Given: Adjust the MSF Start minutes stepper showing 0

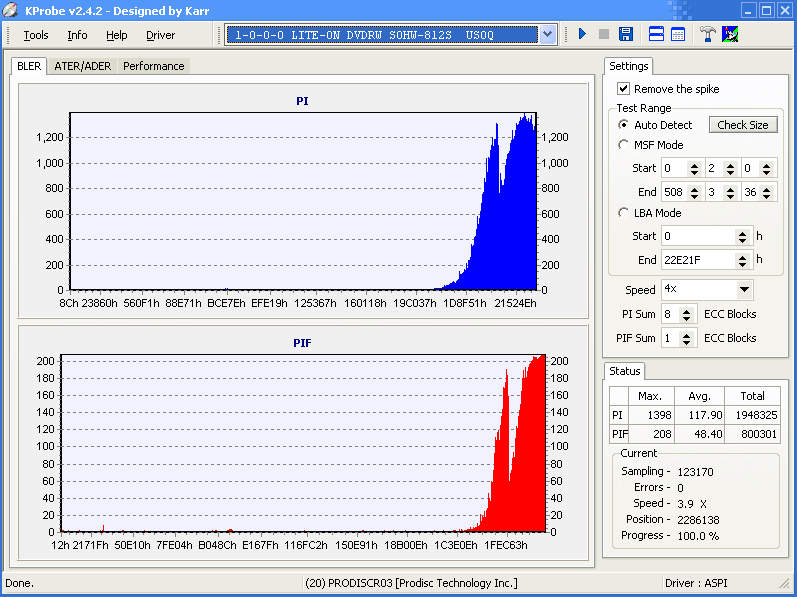Looking at the screenshot, I should click(x=694, y=168).
